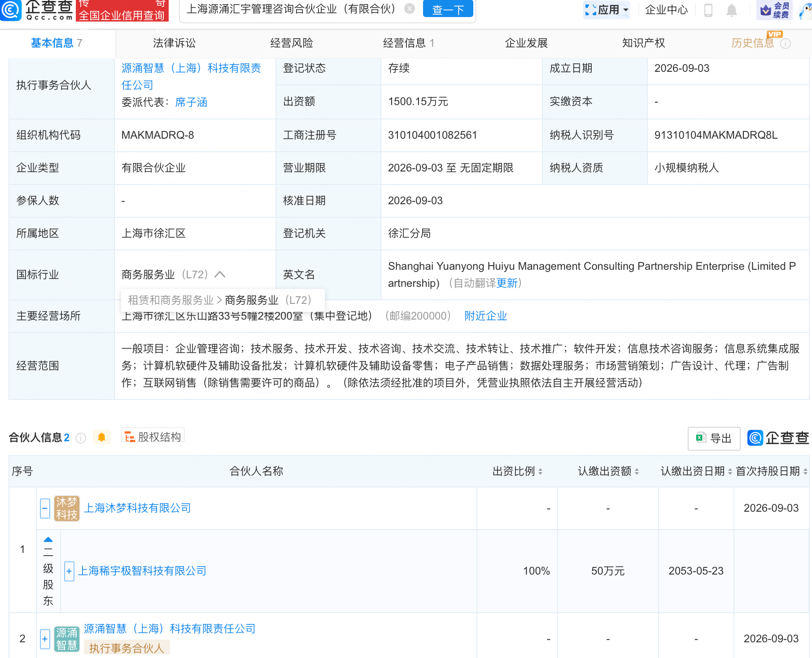Collapse the 二级股东 up arrow

coord(48,540)
